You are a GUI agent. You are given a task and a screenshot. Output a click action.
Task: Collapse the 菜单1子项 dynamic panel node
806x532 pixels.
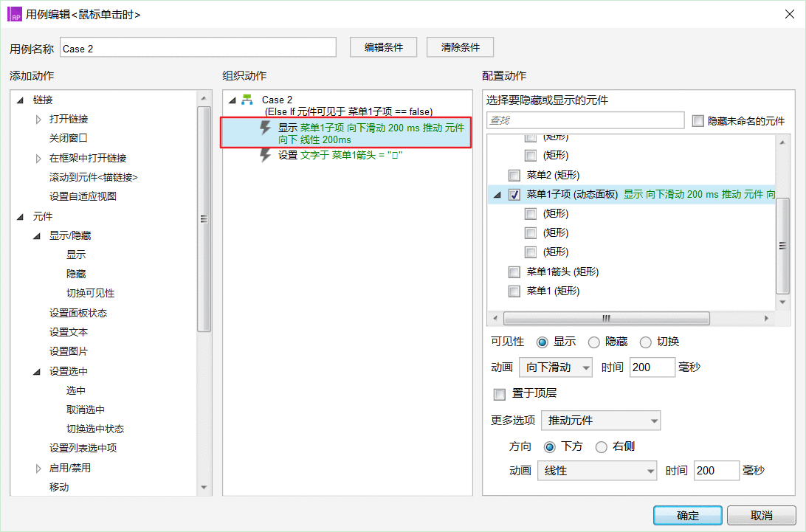tap(497, 195)
